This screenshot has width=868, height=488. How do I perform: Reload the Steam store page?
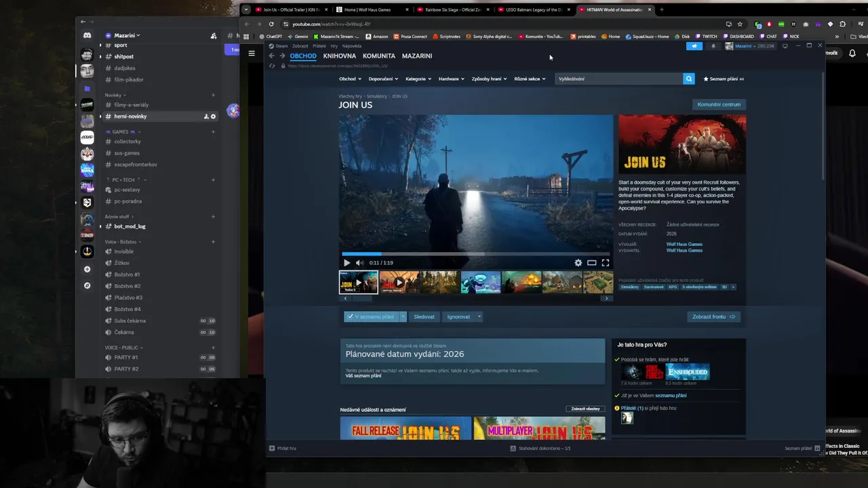coord(272,66)
